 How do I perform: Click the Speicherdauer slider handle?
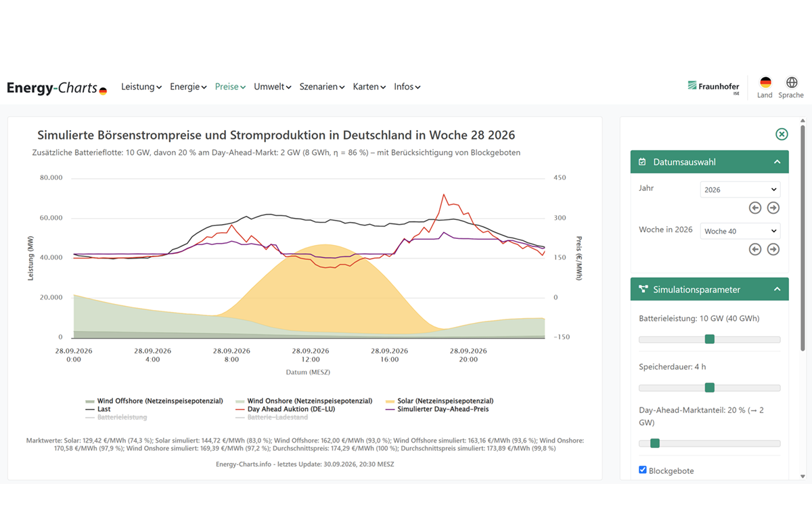710,388
